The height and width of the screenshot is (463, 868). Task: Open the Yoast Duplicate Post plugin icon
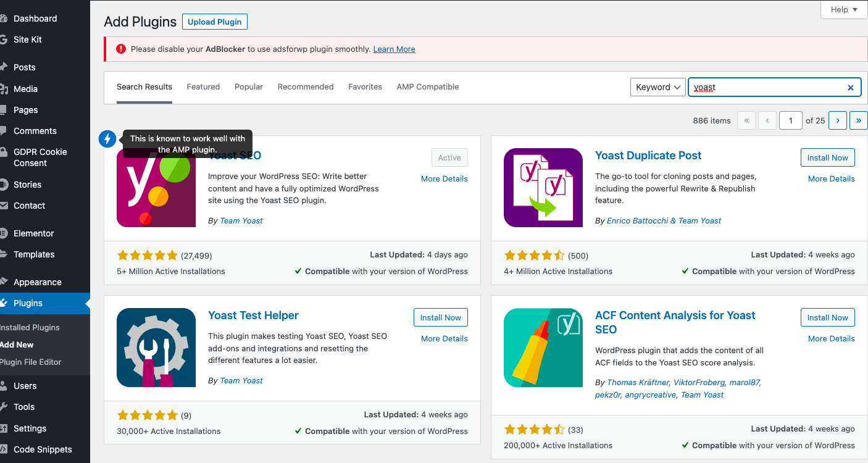(x=543, y=188)
